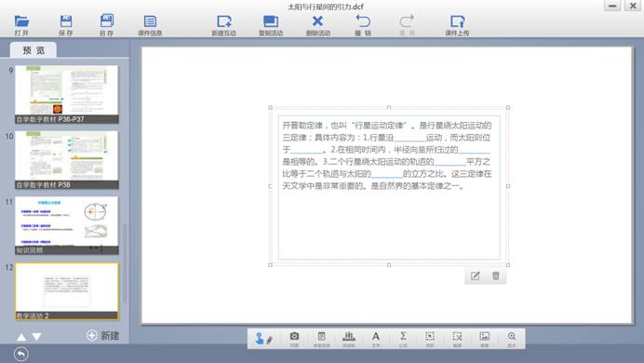644x363 pixels.
Task: Add a new slide with 新建 button
Action: [x=102, y=335]
